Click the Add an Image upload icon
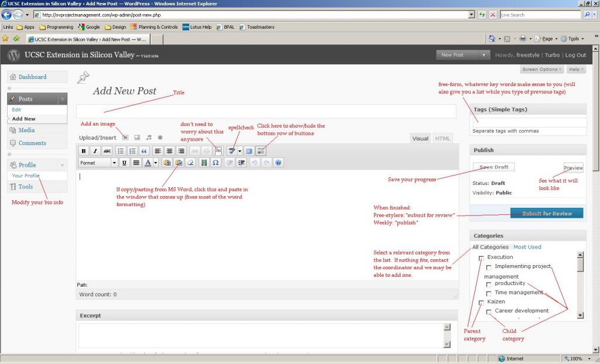 click(125, 138)
